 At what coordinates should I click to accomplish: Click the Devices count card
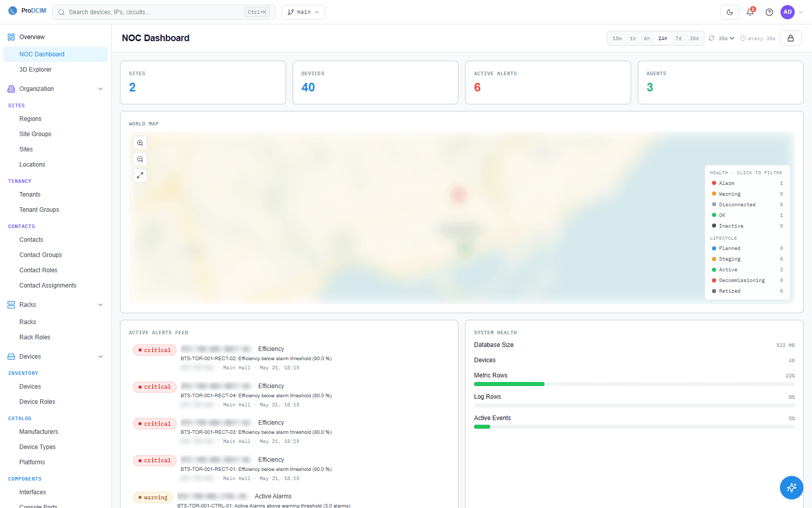pos(376,83)
